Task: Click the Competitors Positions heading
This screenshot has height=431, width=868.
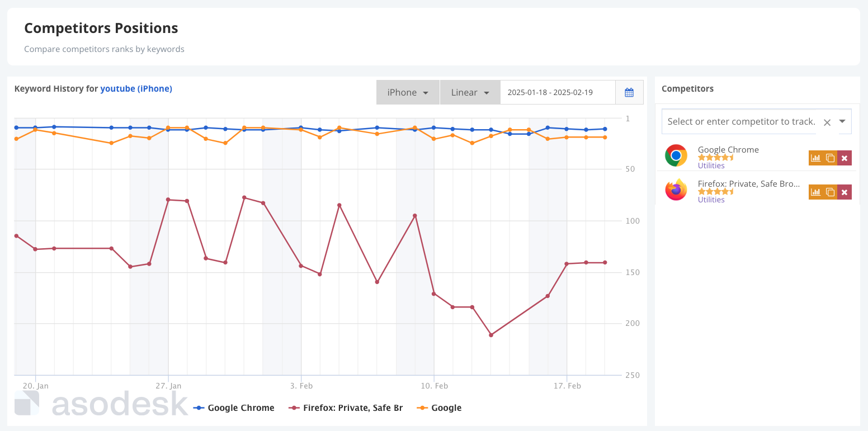Action: (x=101, y=28)
